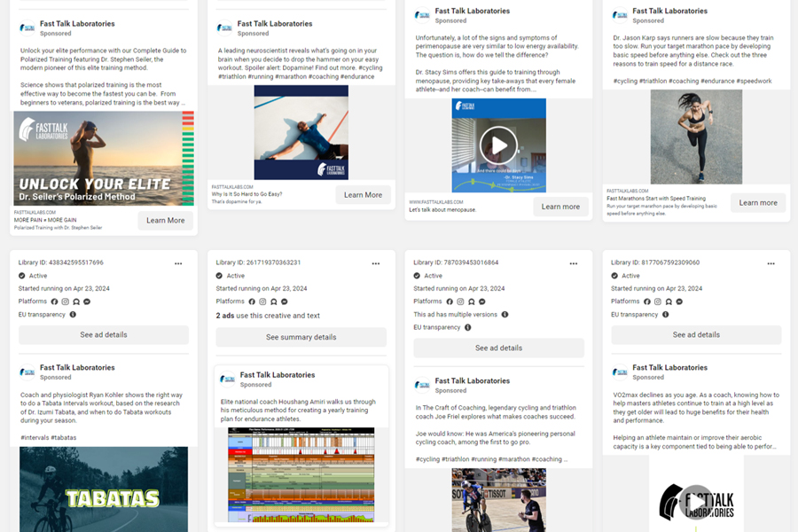
Task: Open three-dot menu for Library ID ending 9060
Action: pos(771,263)
